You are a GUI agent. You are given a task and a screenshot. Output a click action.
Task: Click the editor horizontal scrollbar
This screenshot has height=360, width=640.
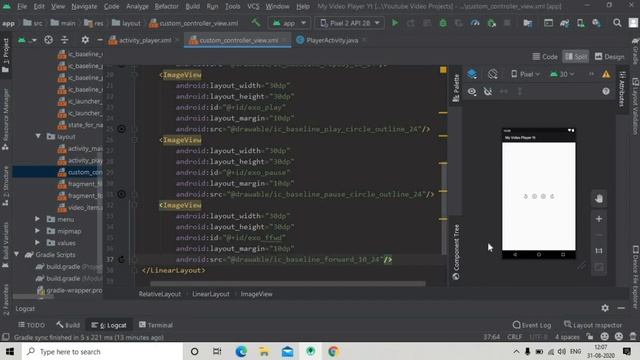click(288, 283)
